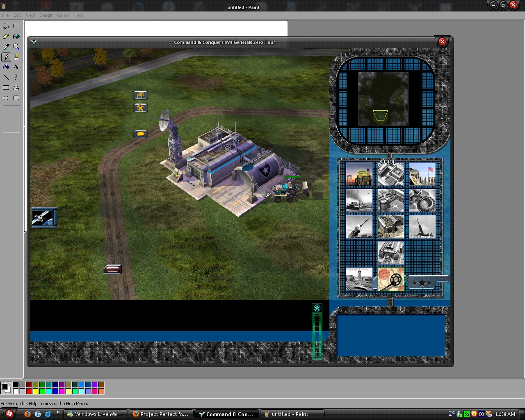The image size is (525, 420).
Task: Click the foreground/background color indicator box
Action: click(6, 388)
